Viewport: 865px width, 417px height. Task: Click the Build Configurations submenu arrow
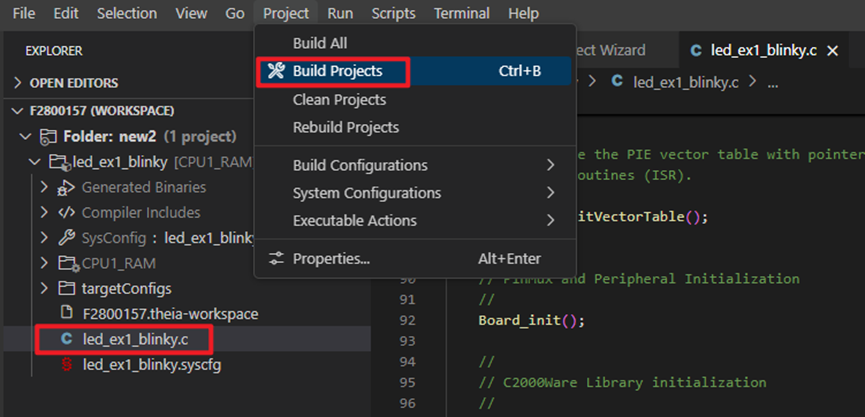point(550,165)
